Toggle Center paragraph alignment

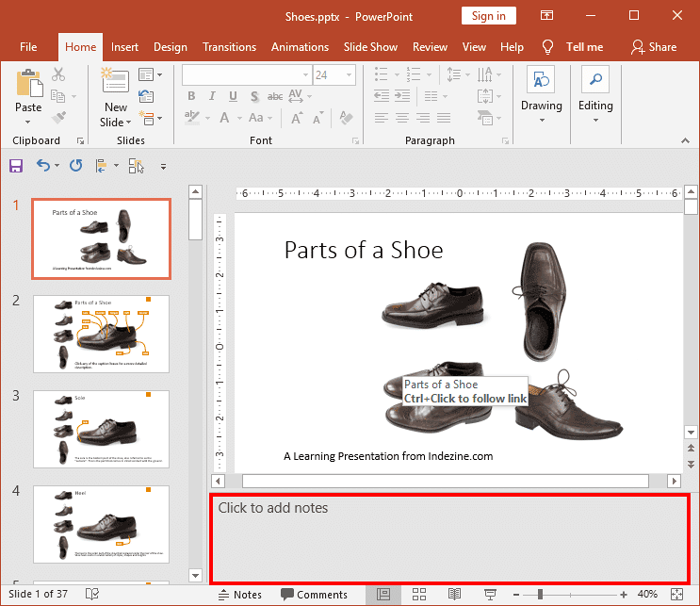click(402, 118)
